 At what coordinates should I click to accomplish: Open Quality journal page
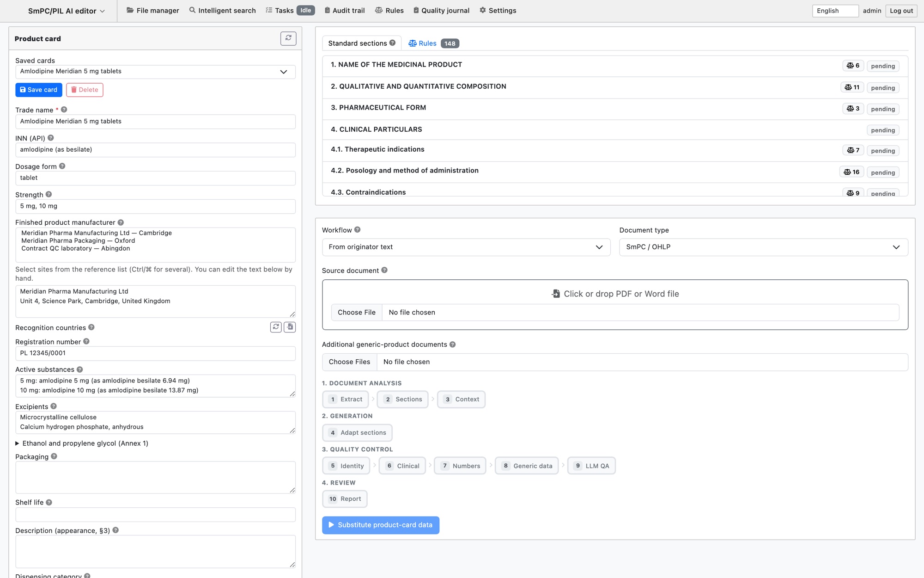[x=441, y=10]
